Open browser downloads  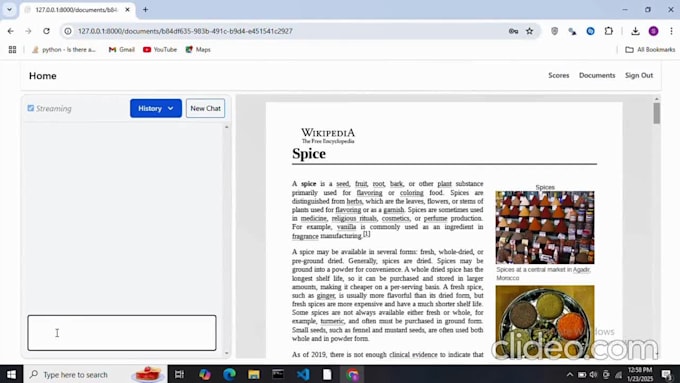(x=635, y=31)
